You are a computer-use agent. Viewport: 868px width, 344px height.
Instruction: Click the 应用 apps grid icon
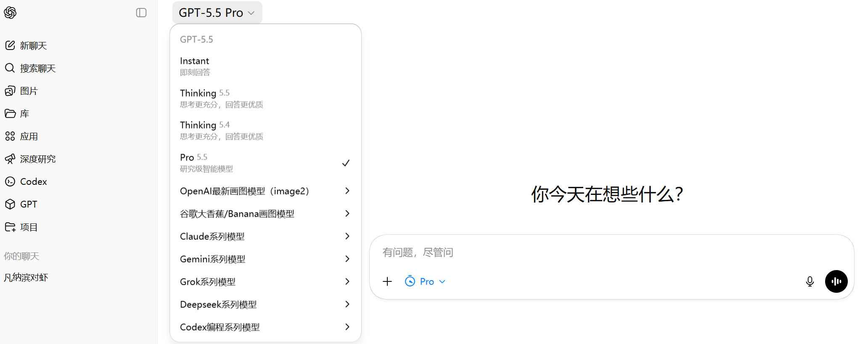[x=10, y=136]
